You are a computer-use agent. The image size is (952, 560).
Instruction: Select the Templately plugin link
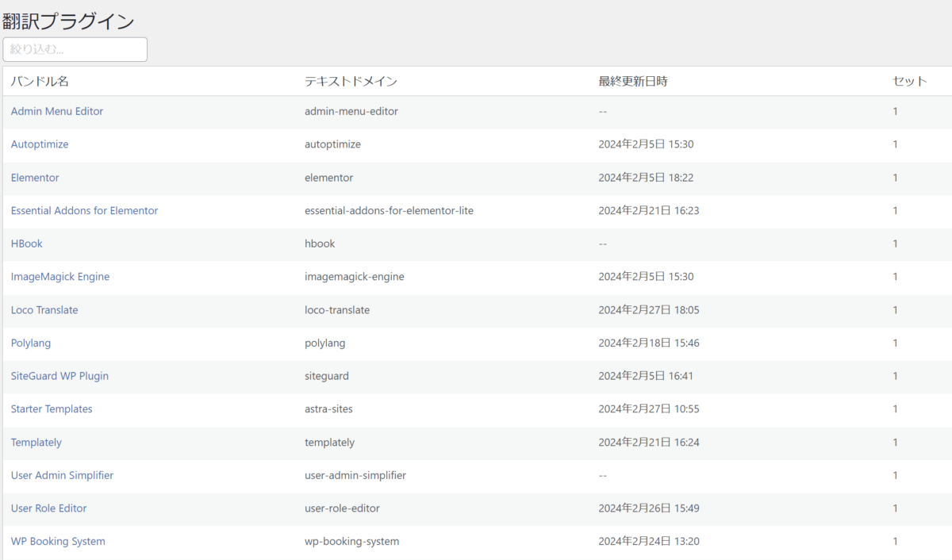point(36,443)
